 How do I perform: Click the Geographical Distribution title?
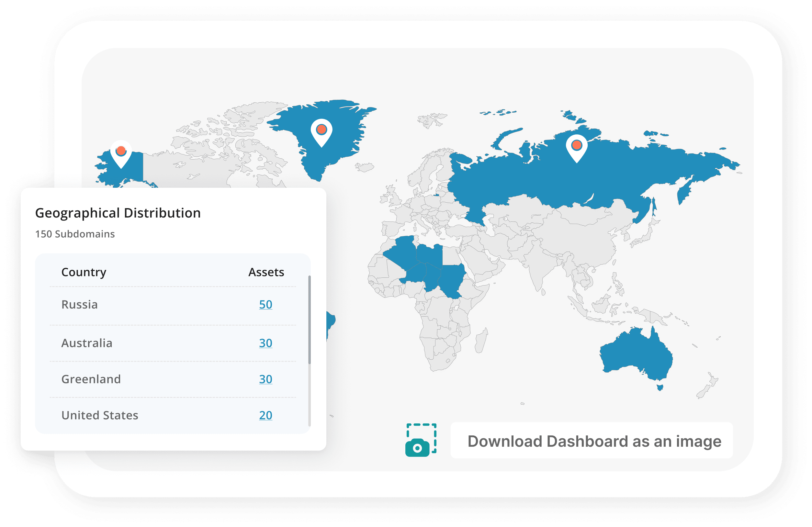click(118, 213)
